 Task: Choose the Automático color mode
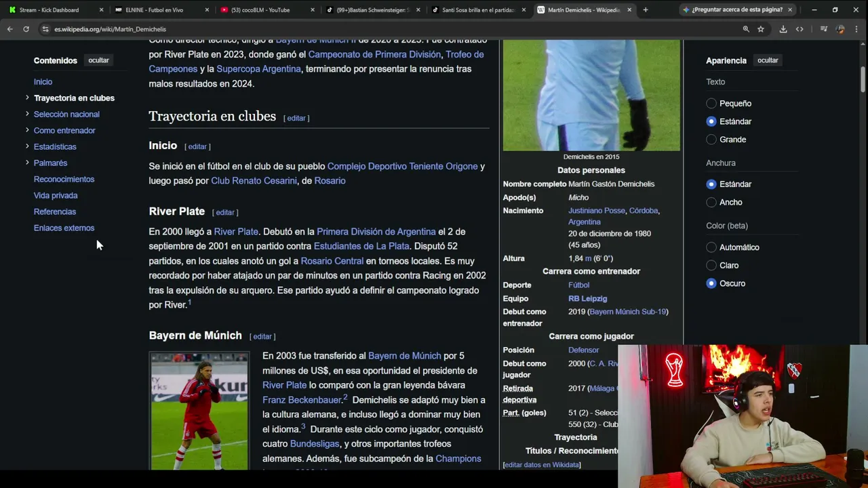(x=711, y=247)
